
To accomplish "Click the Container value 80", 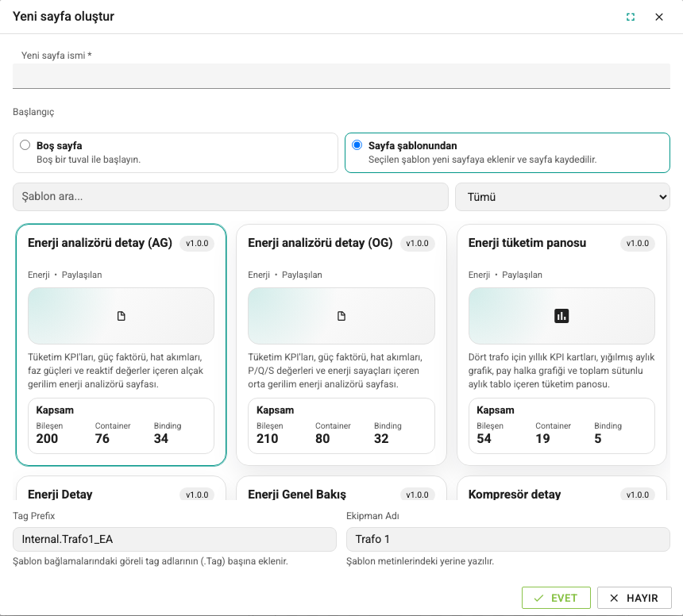I will [322, 438].
